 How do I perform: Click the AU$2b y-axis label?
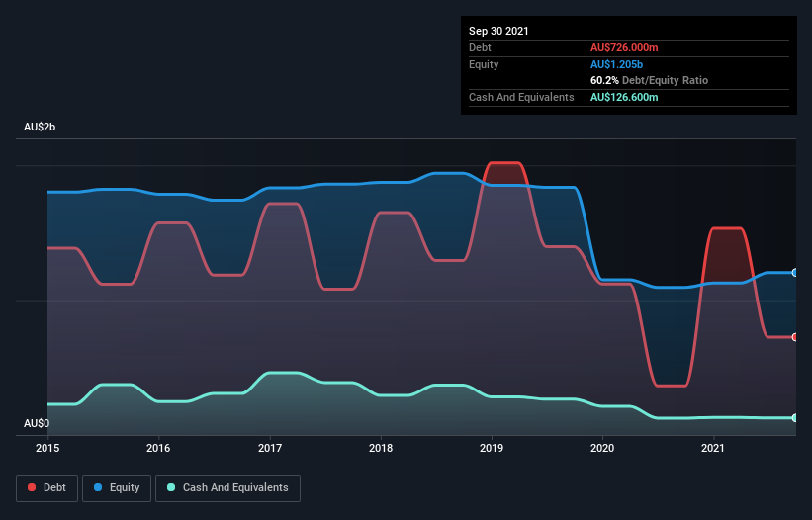pos(40,127)
